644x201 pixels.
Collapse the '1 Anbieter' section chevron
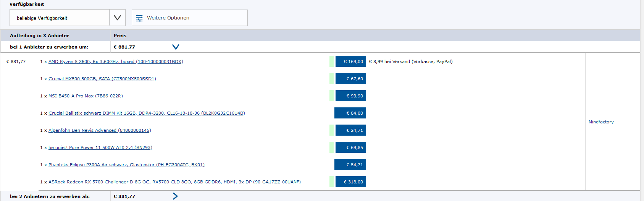coord(176,47)
